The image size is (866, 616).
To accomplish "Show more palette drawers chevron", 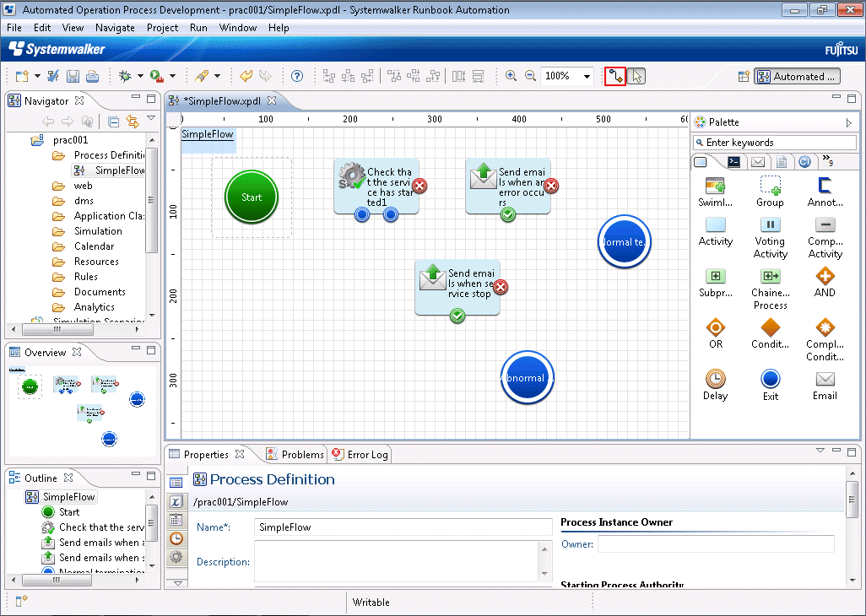I will pyautogui.click(x=827, y=160).
